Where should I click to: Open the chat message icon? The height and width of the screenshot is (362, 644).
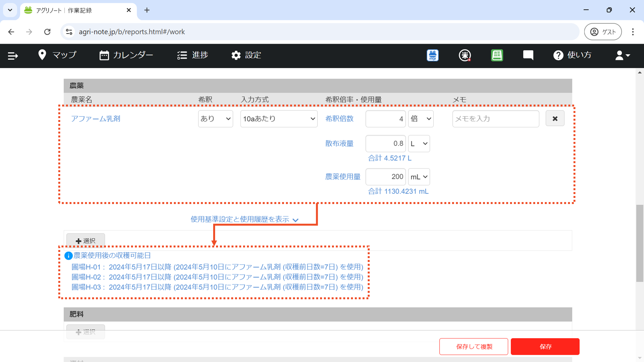click(x=528, y=55)
